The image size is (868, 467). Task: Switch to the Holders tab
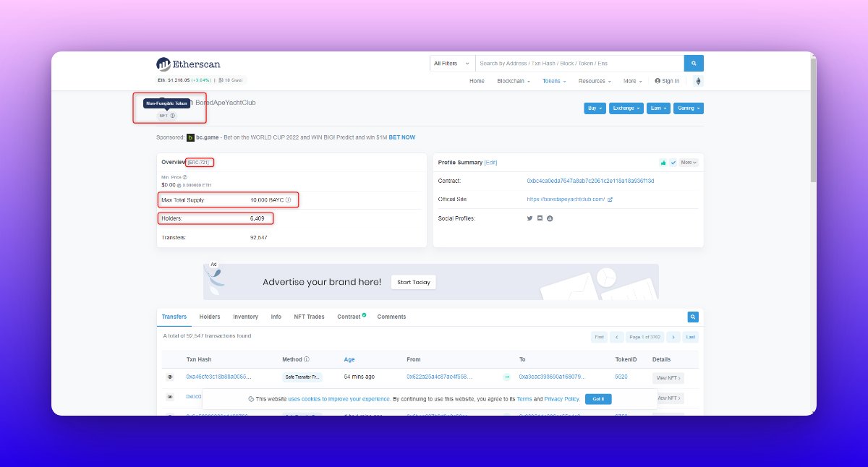pos(210,317)
